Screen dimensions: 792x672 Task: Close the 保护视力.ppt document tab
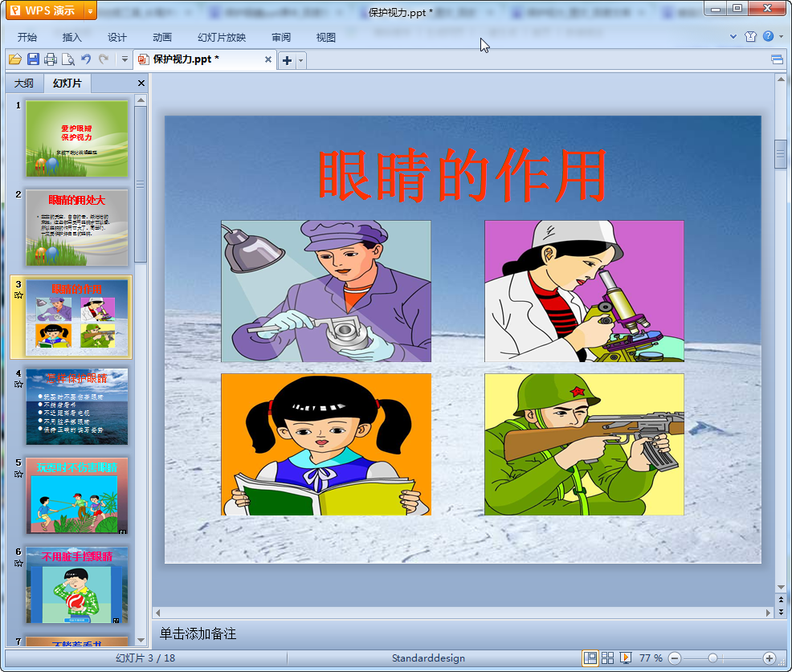(x=268, y=59)
